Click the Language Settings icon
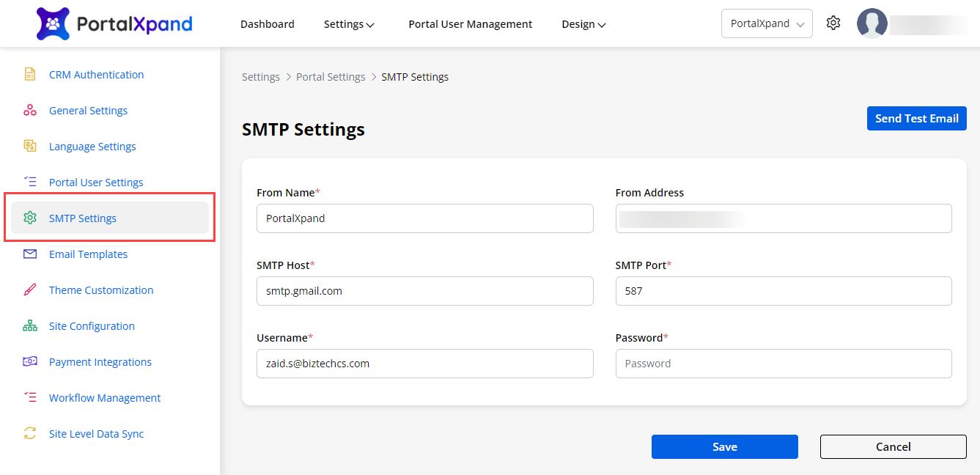 [30, 146]
